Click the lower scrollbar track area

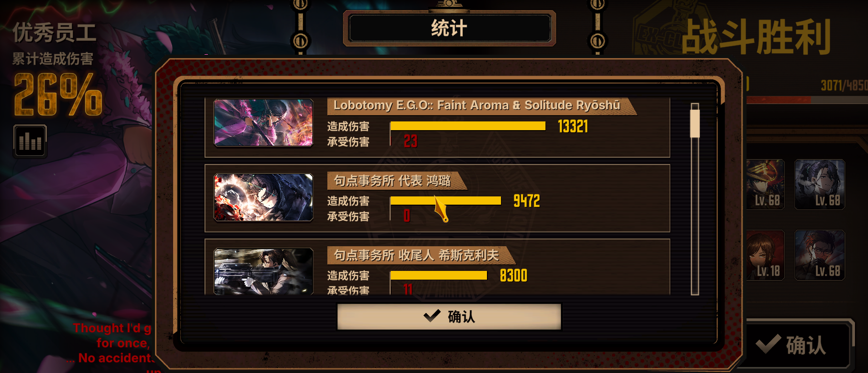[x=695, y=215]
